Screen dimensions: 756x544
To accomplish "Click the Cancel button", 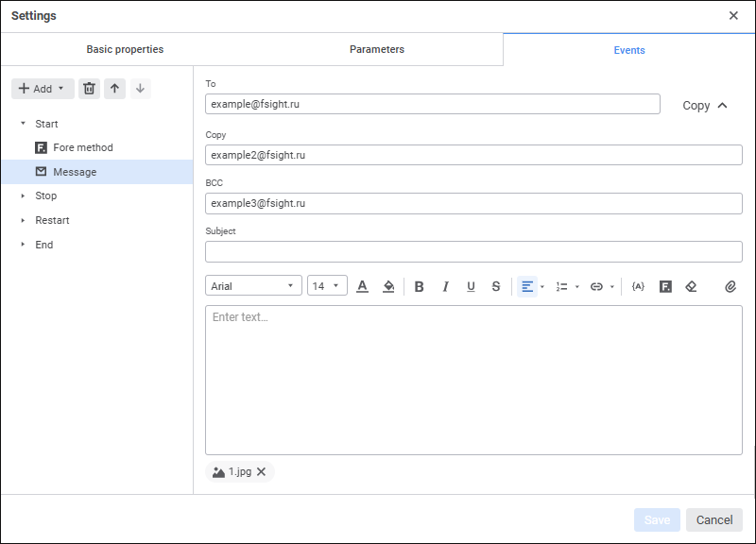I will [x=714, y=519].
